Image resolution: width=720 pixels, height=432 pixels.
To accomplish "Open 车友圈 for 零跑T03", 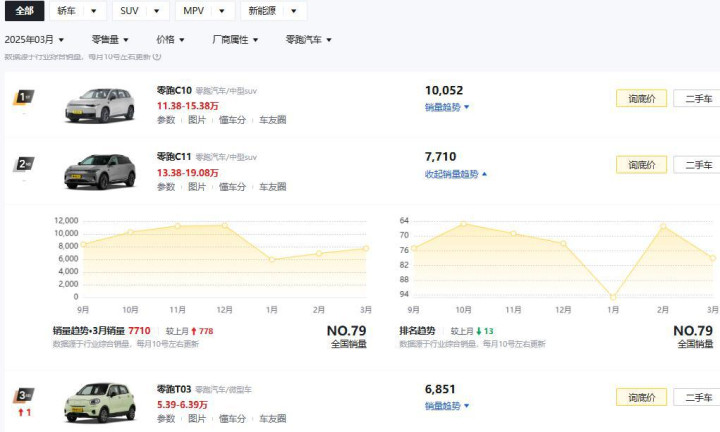I will [x=273, y=419].
